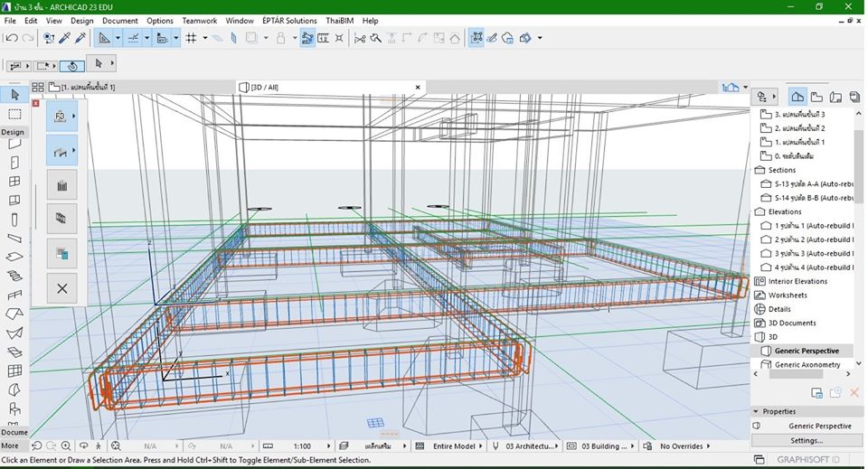Close the 3D / All tab

coord(418,87)
